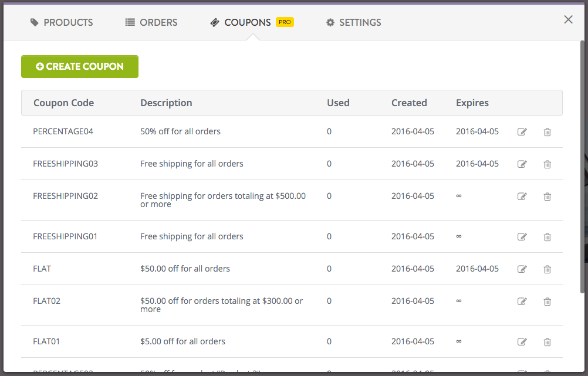Viewport: 588px width, 376px height.
Task: Edit the FLAT01 coupon
Action: (522, 341)
